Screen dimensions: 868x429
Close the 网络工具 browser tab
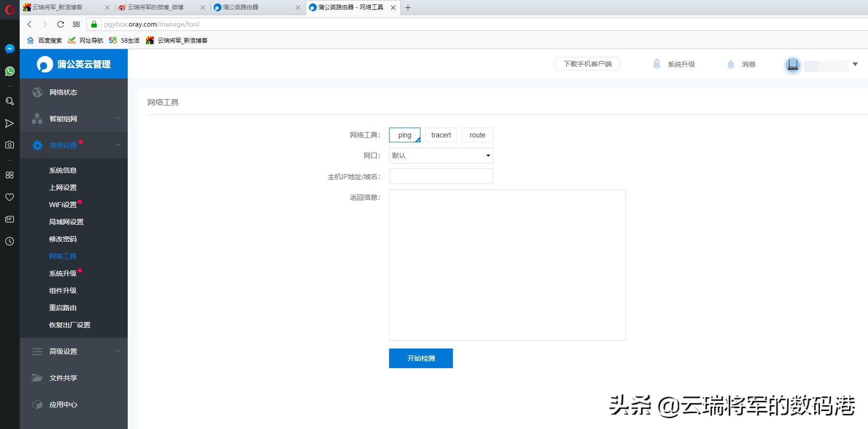pyautogui.click(x=393, y=7)
